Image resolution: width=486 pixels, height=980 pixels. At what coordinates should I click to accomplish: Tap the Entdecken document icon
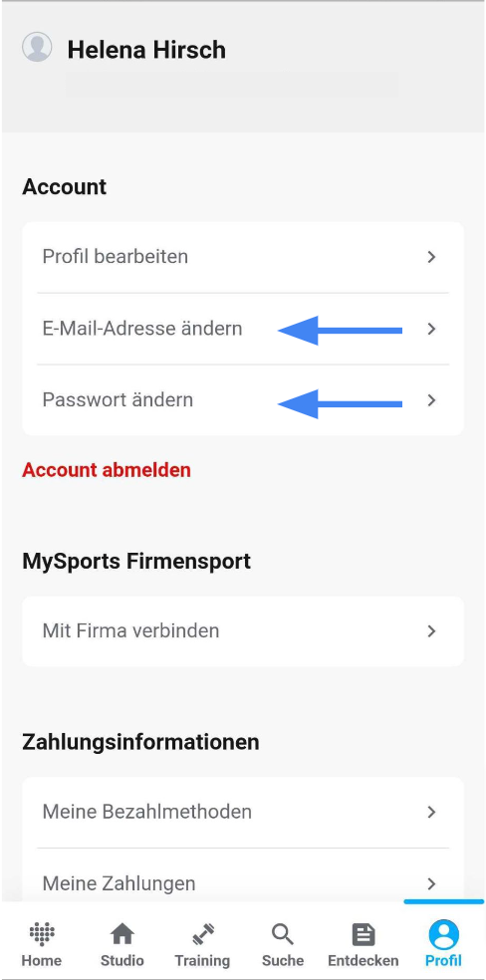363,934
